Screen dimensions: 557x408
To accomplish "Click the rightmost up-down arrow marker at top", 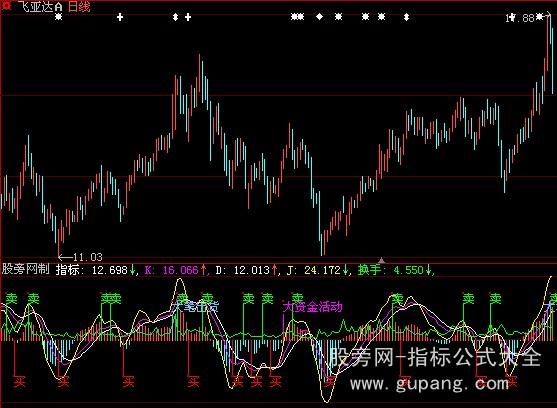I will [x=406, y=17].
